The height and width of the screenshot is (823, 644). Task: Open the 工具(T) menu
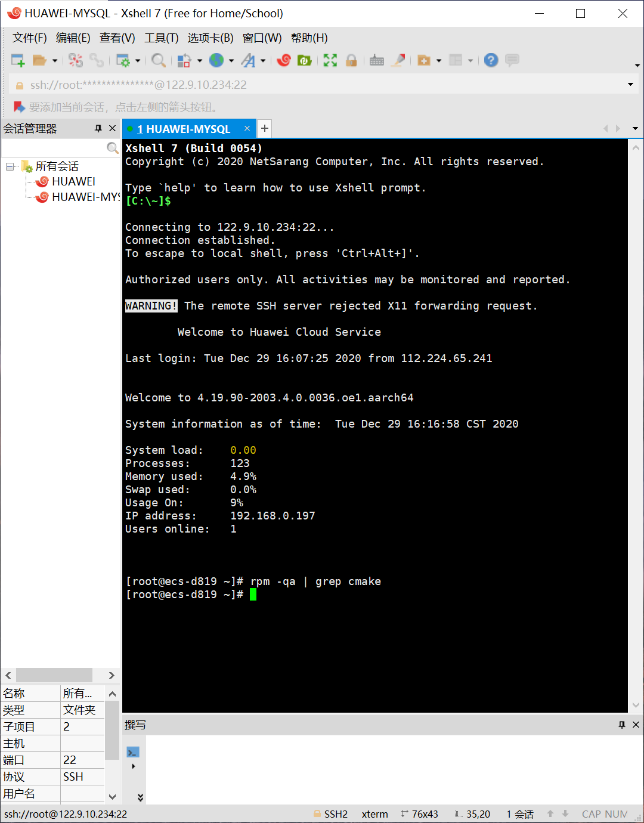tap(162, 38)
